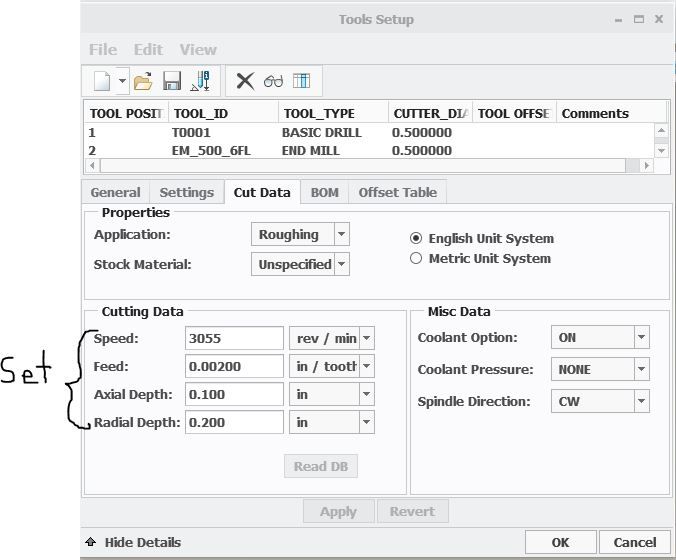Click the OK button

click(560, 542)
